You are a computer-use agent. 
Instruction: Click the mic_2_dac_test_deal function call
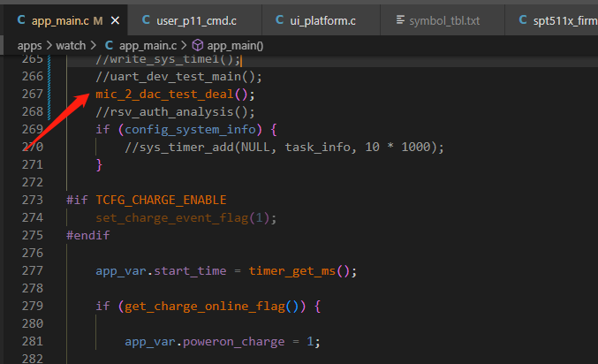[164, 95]
